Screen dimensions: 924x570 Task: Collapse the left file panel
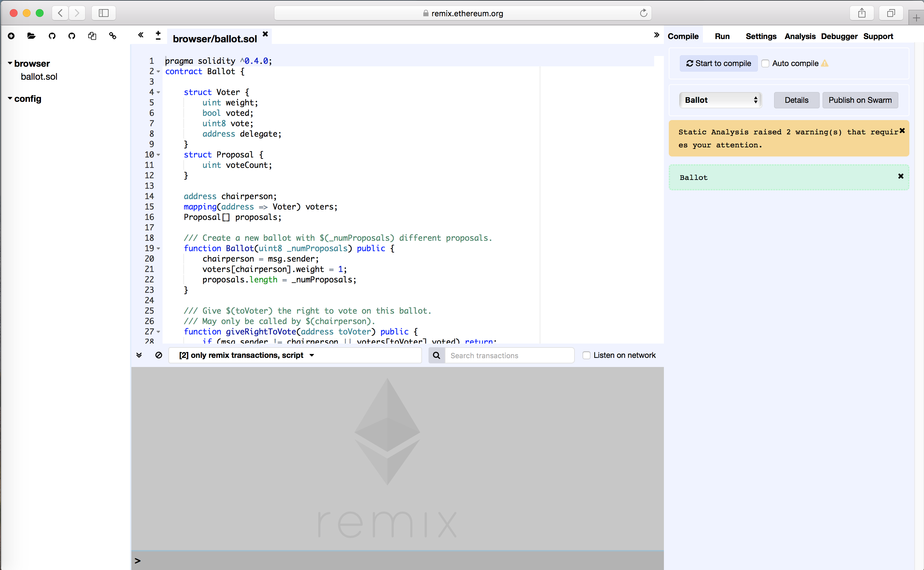click(140, 35)
